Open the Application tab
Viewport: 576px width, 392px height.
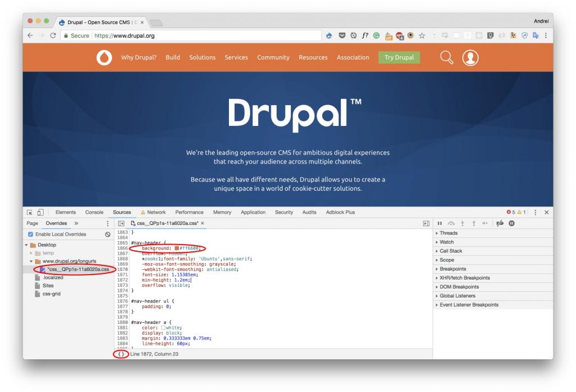coord(253,213)
